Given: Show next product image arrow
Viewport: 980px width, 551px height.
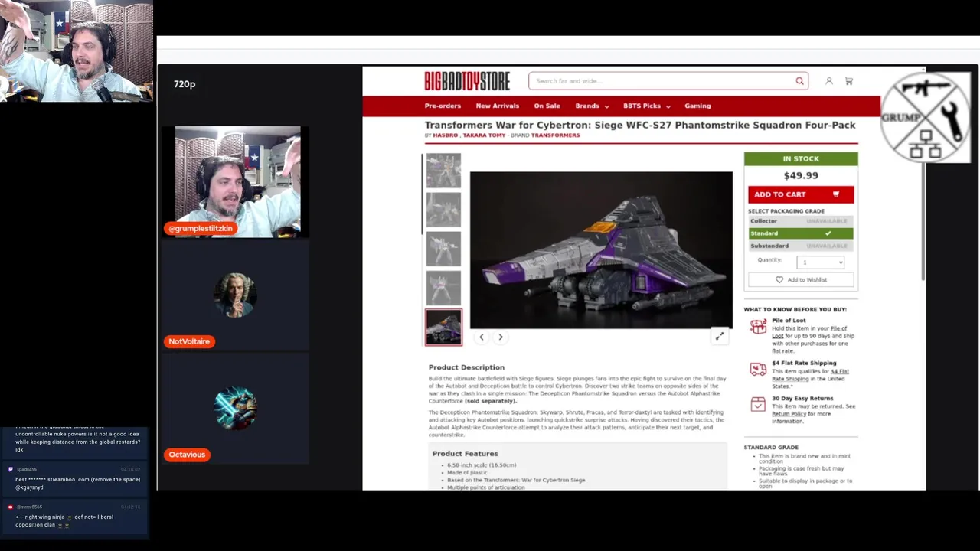Looking at the screenshot, I should click(x=501, y=337).
